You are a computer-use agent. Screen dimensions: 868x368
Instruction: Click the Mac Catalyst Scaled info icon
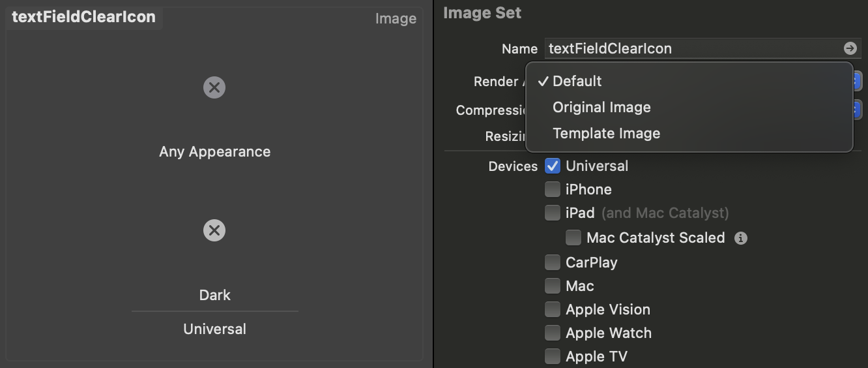click(740, 238)
